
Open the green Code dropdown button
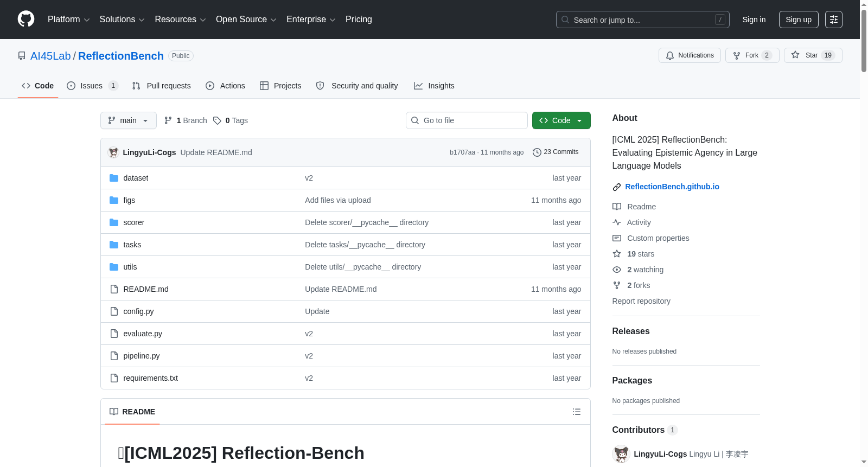[561, 120]
